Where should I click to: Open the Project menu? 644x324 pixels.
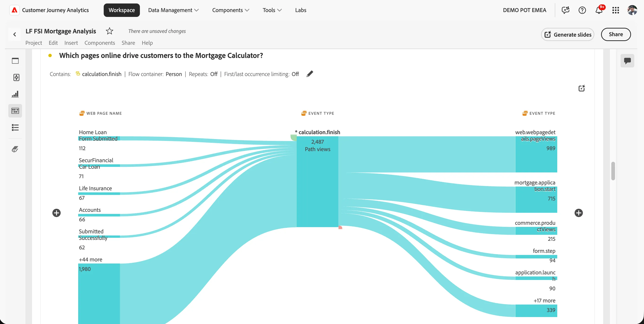34,43
